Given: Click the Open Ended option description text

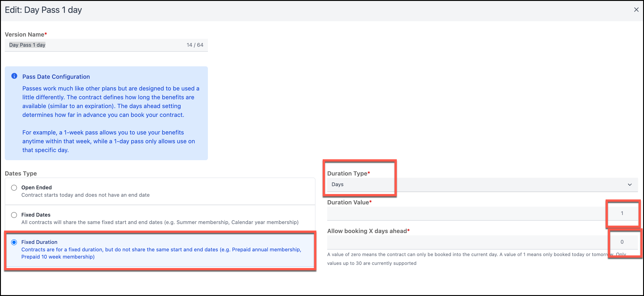Looking at the screenshot, I should 85,195.
